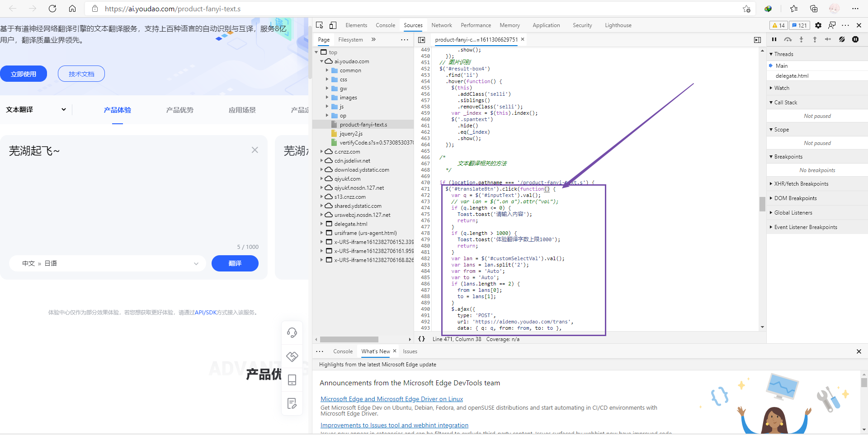Pause script execution button
Viewport: 868px width, 435px height.
[774, 39]
